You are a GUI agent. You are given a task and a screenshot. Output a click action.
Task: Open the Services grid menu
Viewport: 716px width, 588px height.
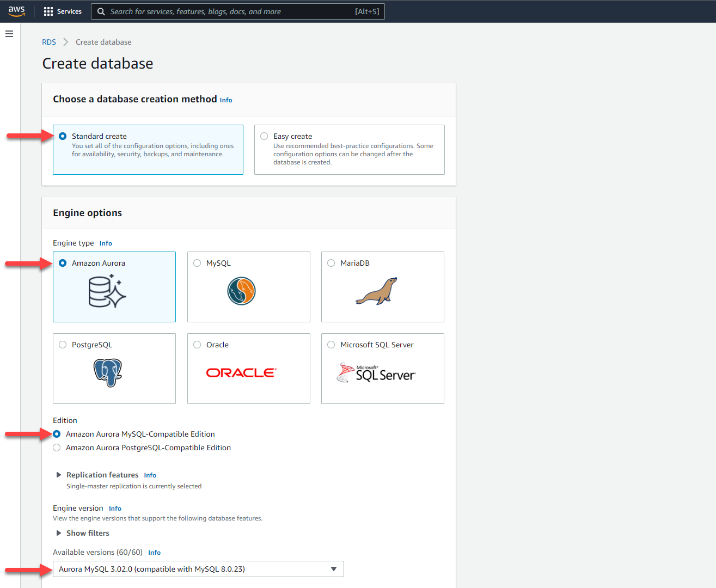(63, 11)
